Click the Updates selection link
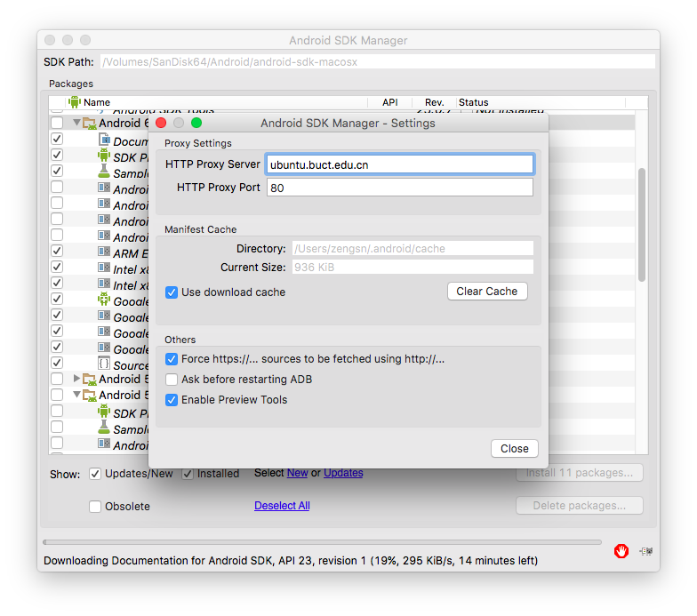Viewport: 697px width, 616px height. pos(343,473)
